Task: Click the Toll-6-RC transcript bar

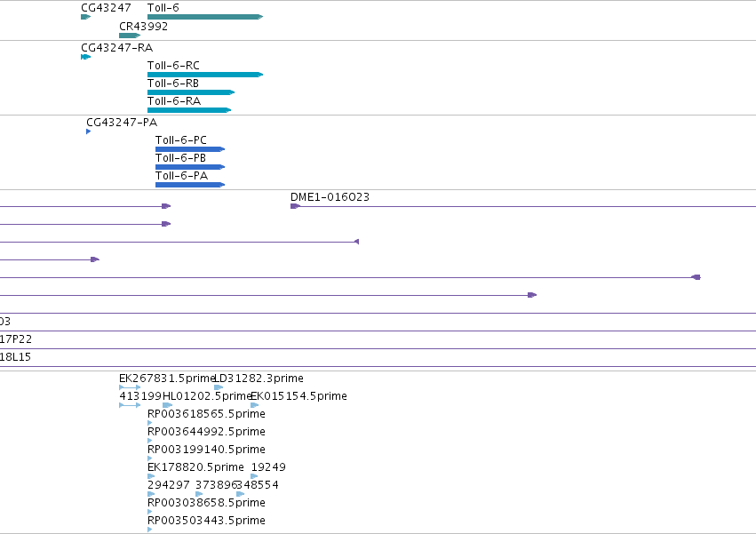Action: (x=205, y=75)
